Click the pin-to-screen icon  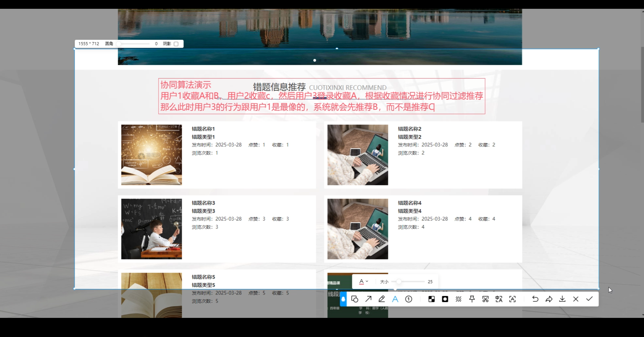point(472,299)
